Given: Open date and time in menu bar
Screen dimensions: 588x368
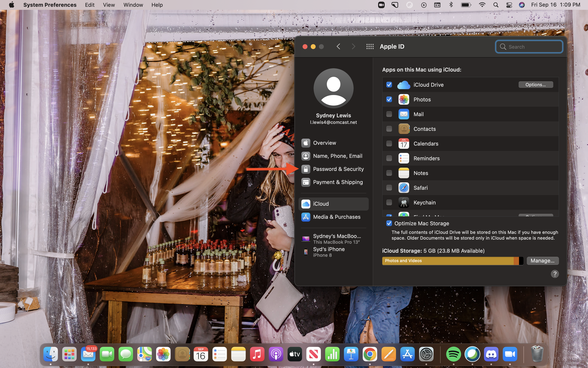Looking at the screenshot, I should pos(556,5).
